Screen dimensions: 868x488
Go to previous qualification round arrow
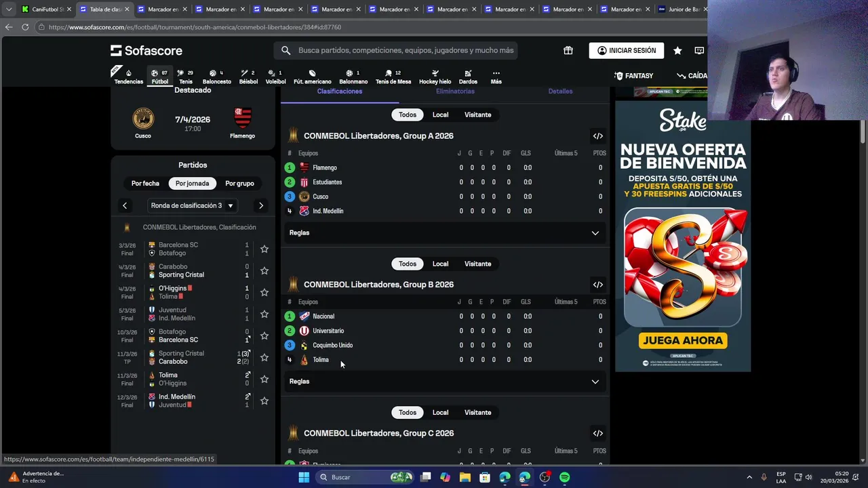[125, 205]
